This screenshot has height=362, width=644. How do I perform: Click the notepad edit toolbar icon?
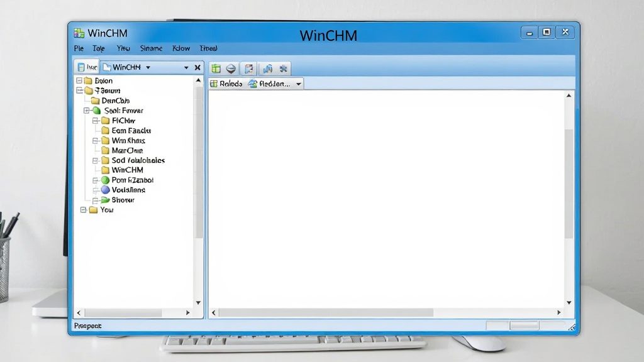(x=249, y=69)
